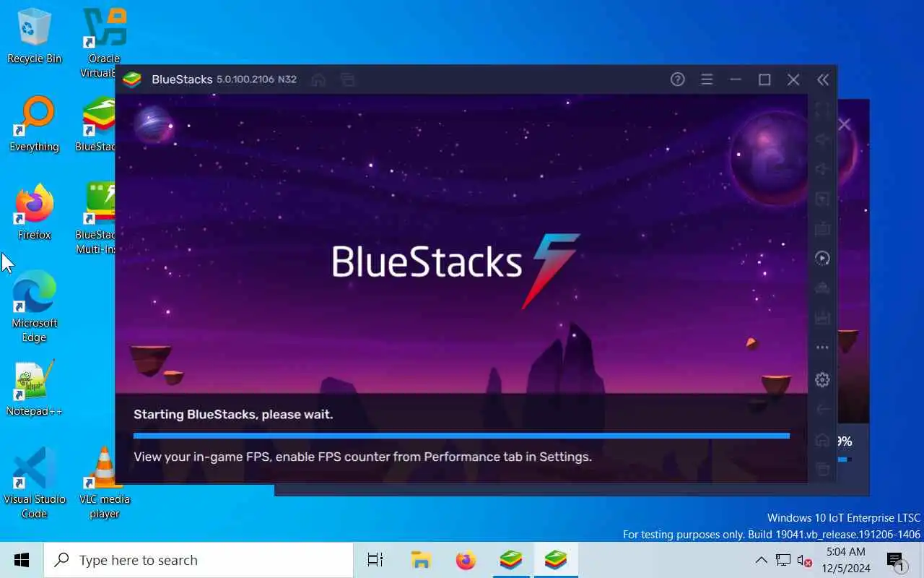Open the notification center icon
Screen dimensions: 924x578
click(x=896, y=560)
